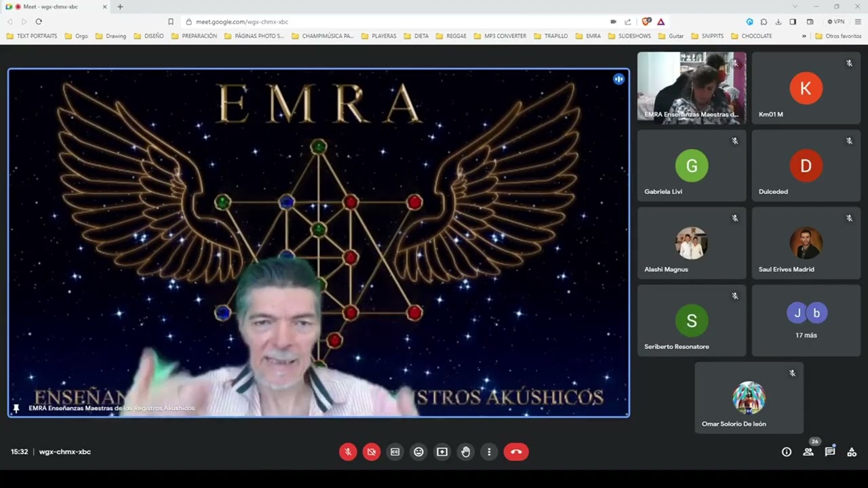
Task: Click the browser forward arrow
Action: point(24,22)
